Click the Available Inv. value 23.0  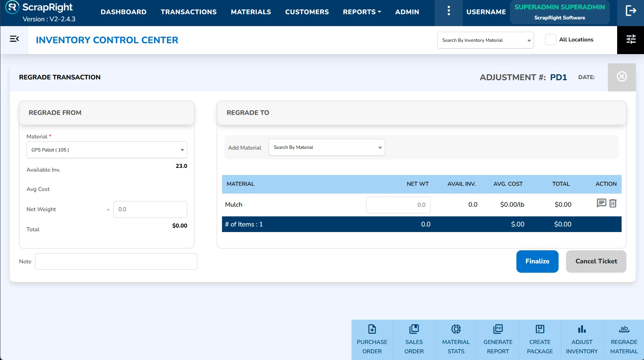[x=181, y=166]
